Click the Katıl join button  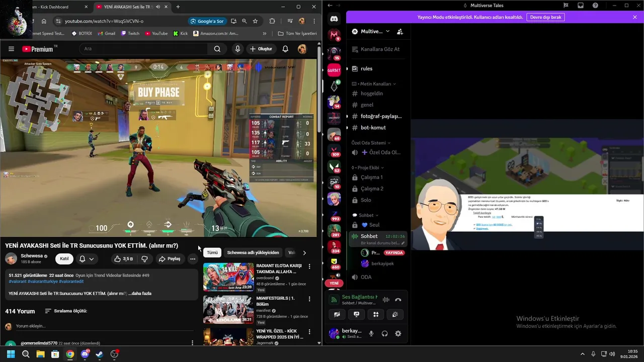point(64,259)
